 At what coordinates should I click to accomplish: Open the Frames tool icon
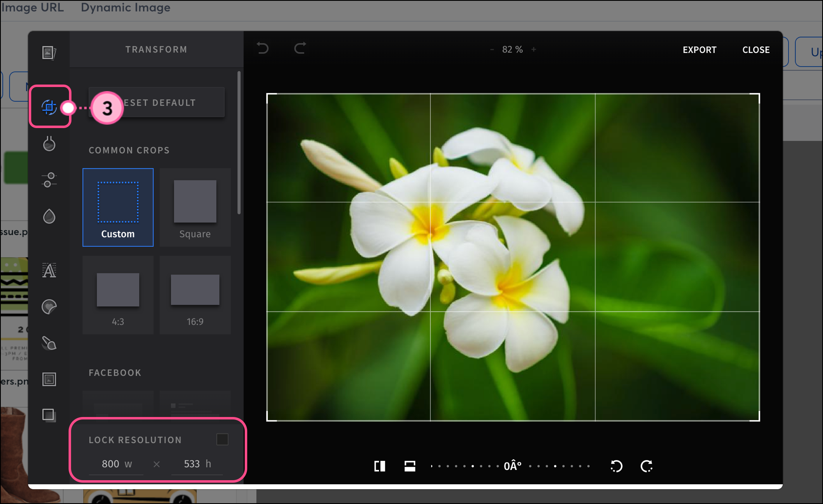coord(49,379)
